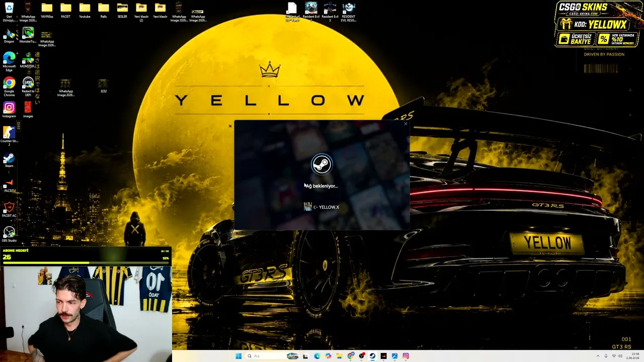This screenshot has height=362, width=644.
Task: Select the FACEIT folder on desktop
Action: 66,11
